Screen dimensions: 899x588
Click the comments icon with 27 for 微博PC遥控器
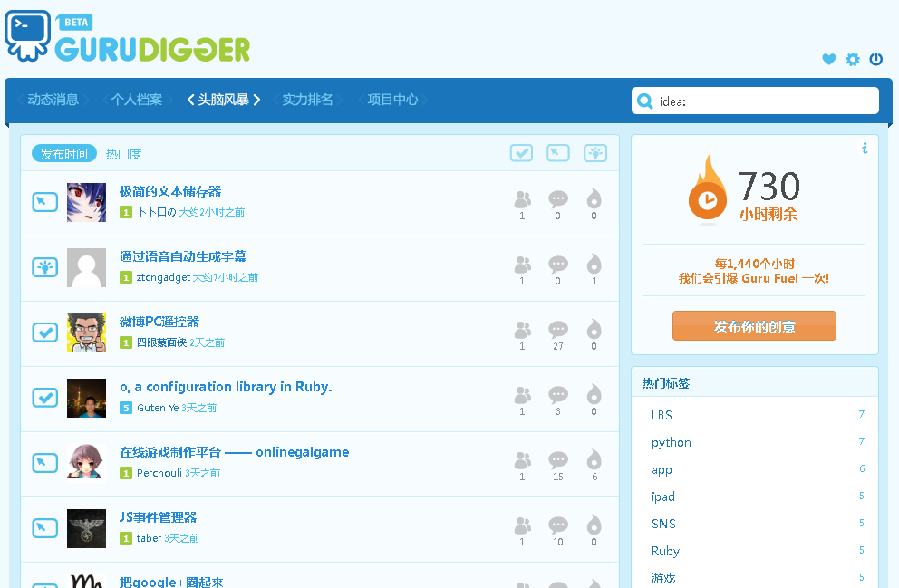pos(558,330)
